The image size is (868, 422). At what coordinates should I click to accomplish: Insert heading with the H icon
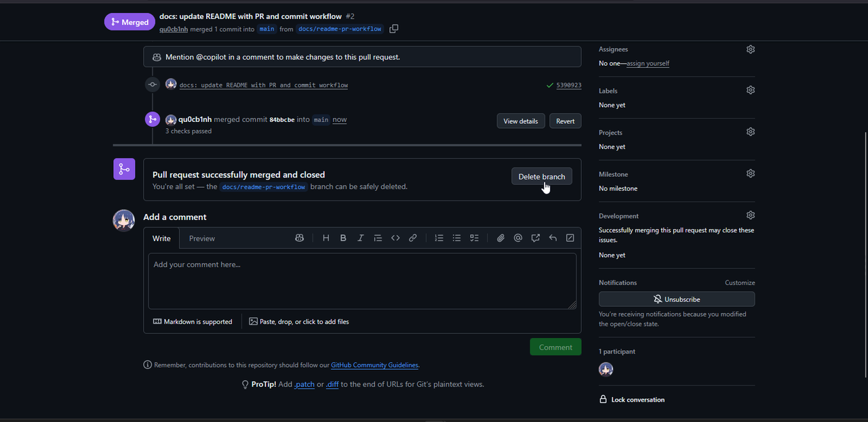(326, 238)
